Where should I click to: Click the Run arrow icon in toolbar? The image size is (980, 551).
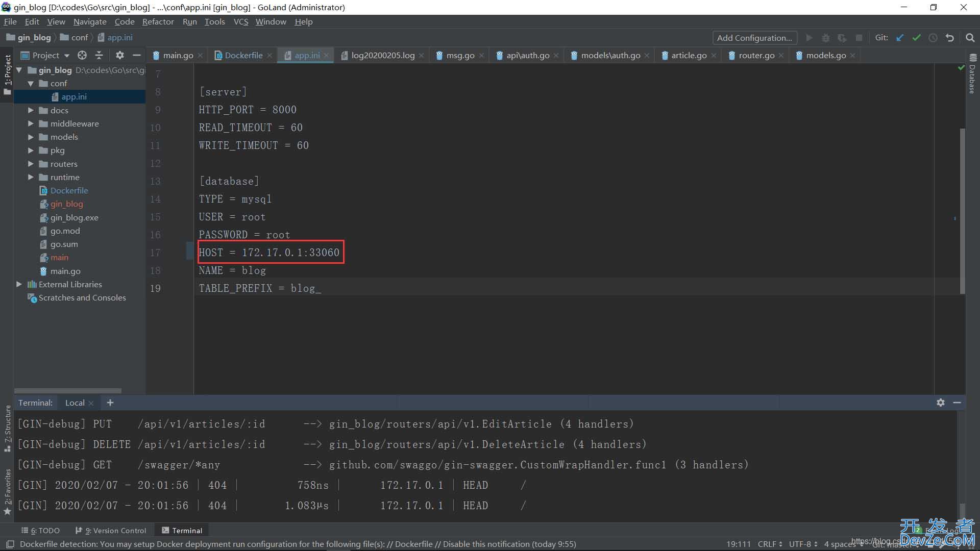point(808,38)
